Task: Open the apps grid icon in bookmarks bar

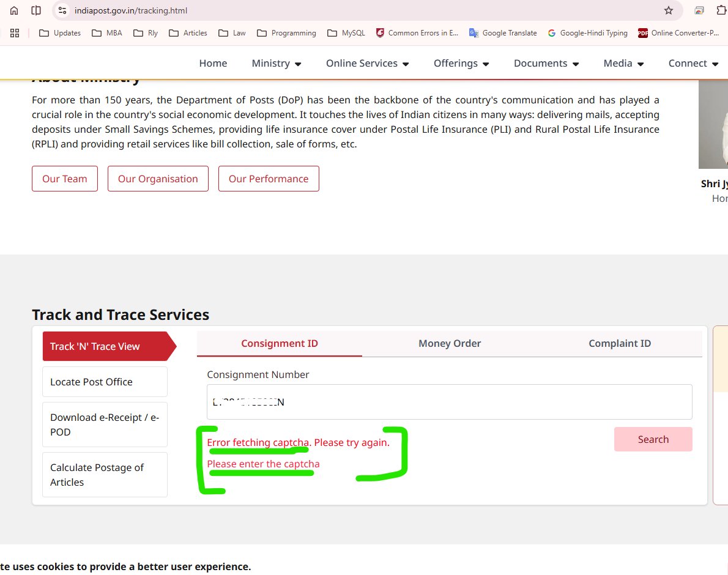Action: click(15, 33)
